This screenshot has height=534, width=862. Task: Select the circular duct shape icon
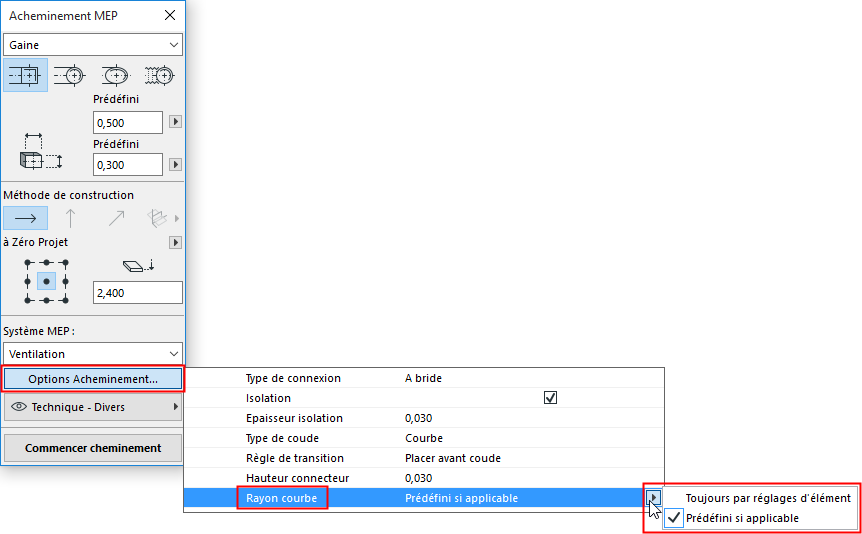click(70, 75)
